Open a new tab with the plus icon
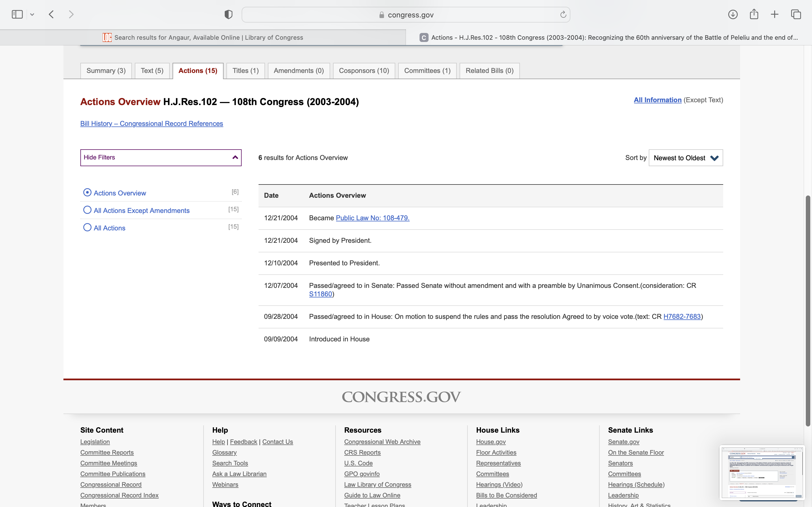812x507 pixels. [775, 14]
